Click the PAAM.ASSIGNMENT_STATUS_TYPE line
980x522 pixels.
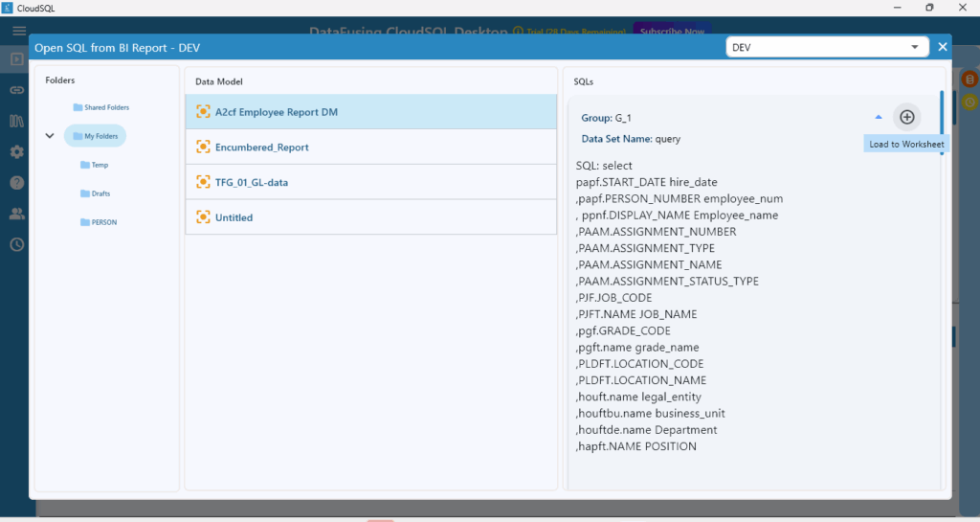click(x=667, y=282)
